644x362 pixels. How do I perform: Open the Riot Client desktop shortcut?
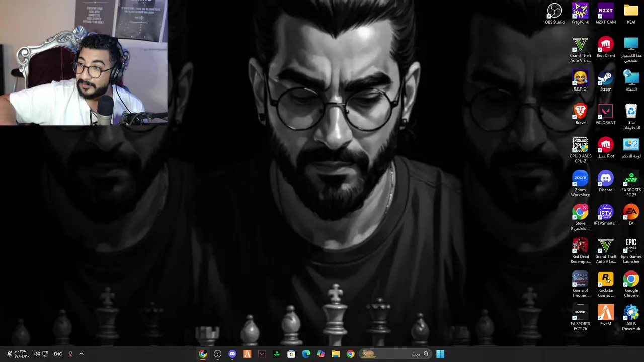tap(606, 48)
